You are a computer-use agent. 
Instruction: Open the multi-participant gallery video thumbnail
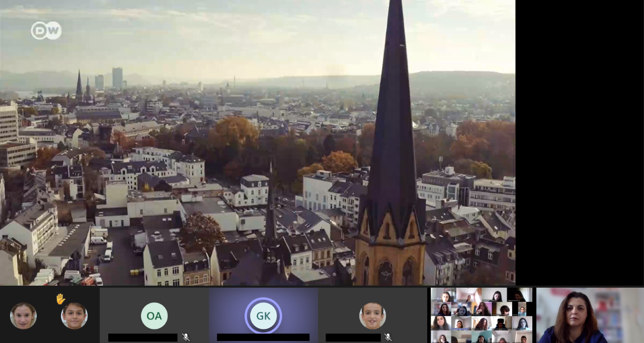(x=481, y=315)
